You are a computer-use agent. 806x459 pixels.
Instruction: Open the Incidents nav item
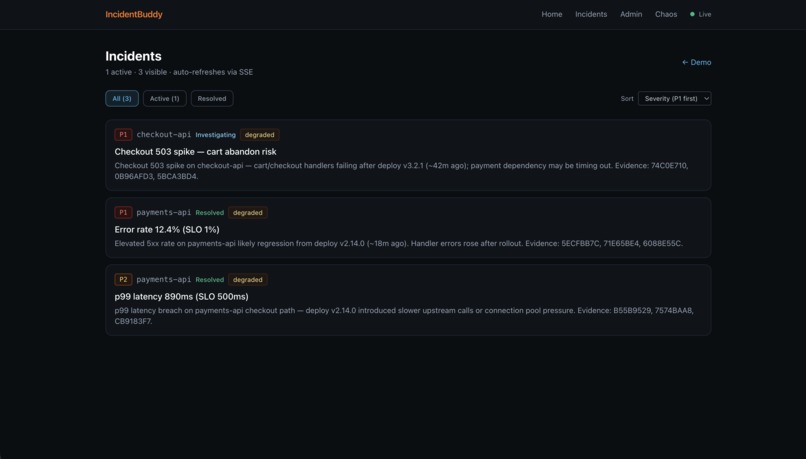(x=591, y=14)
